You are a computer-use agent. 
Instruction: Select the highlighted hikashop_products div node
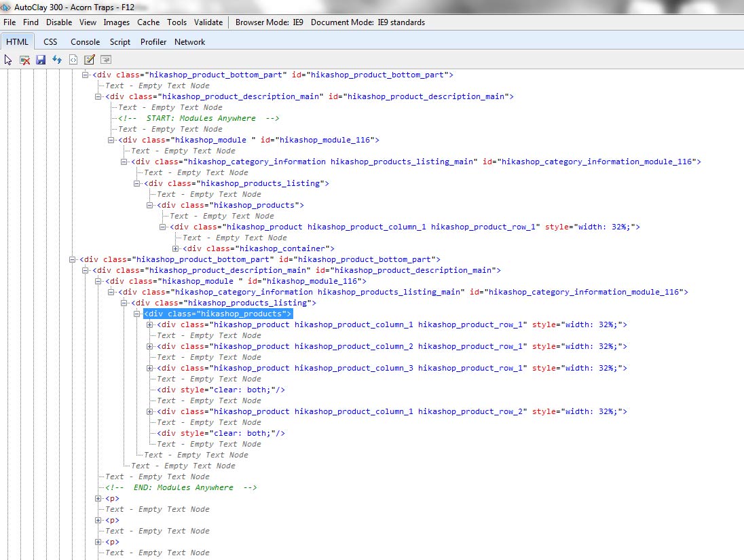click(x=217, y=314)
